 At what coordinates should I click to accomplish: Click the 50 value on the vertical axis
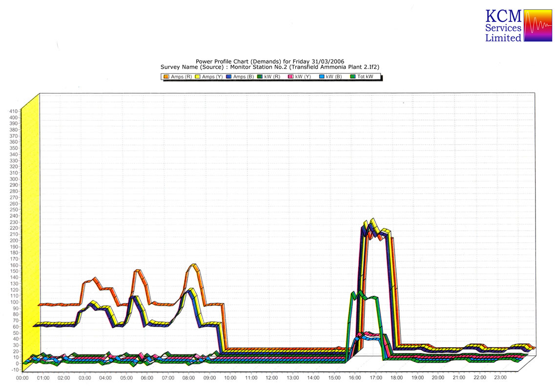pos(15,333)
